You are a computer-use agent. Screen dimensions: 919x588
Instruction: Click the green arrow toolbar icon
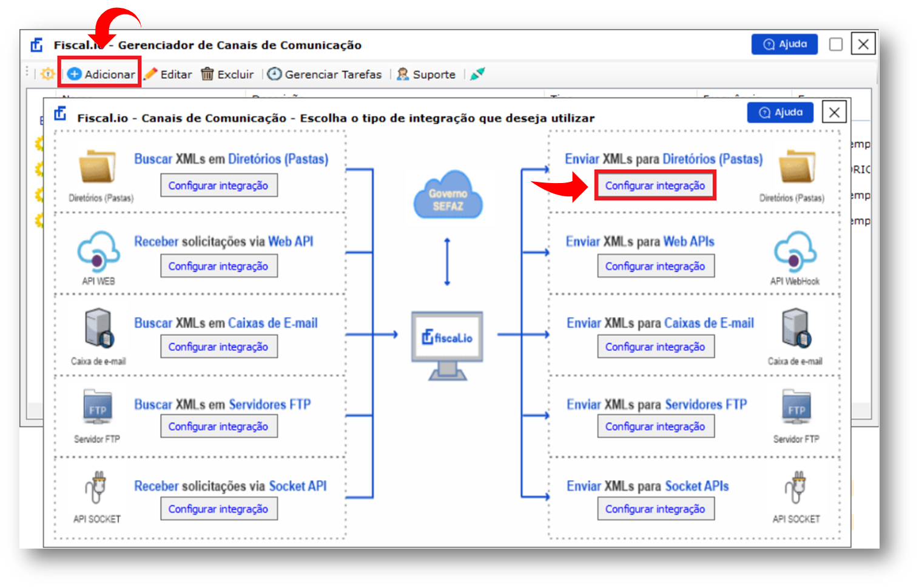point(477,74)
